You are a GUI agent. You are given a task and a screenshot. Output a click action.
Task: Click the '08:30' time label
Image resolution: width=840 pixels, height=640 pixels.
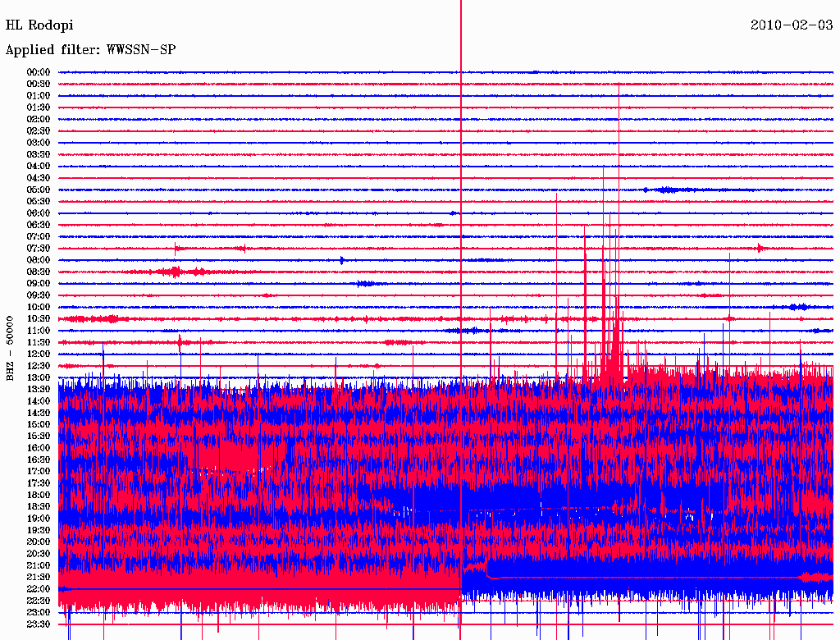(39, 272)
